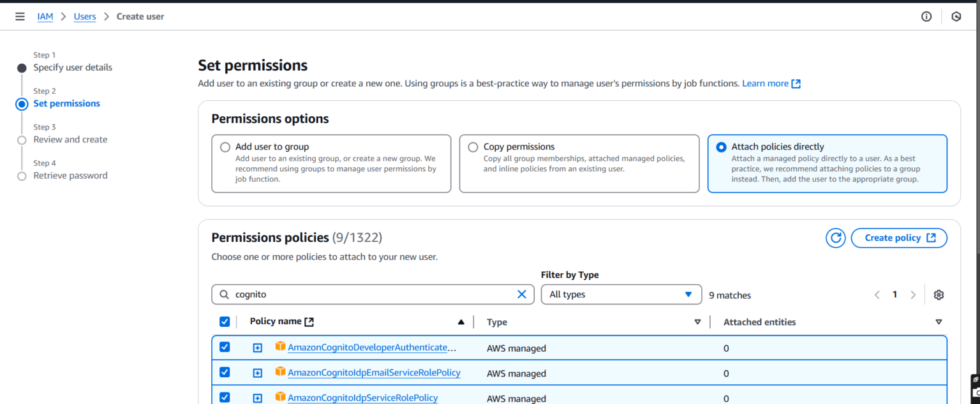This screenshot has width=980, height=404.
Task: Click the Create policy button
Action: click(x=899, y=237)
